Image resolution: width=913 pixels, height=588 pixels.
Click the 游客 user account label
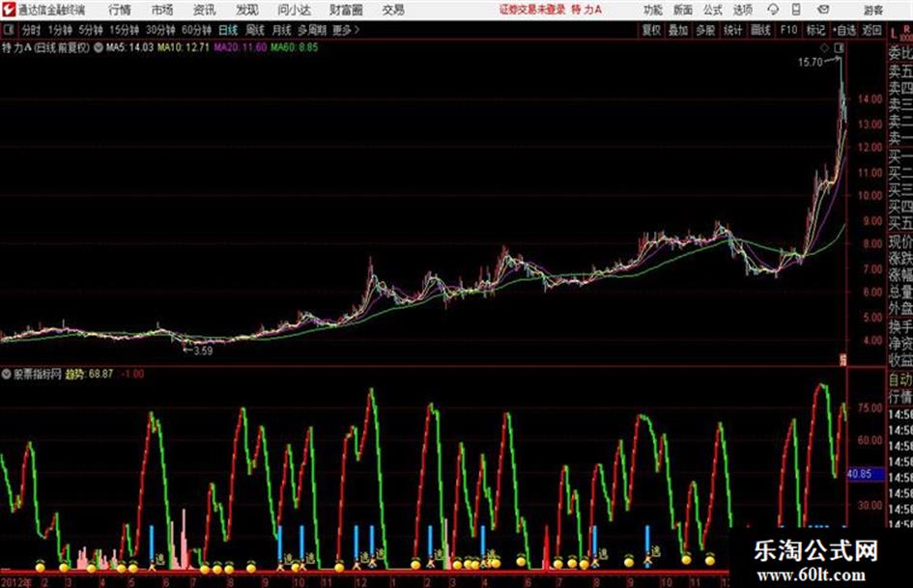[872, 10]
